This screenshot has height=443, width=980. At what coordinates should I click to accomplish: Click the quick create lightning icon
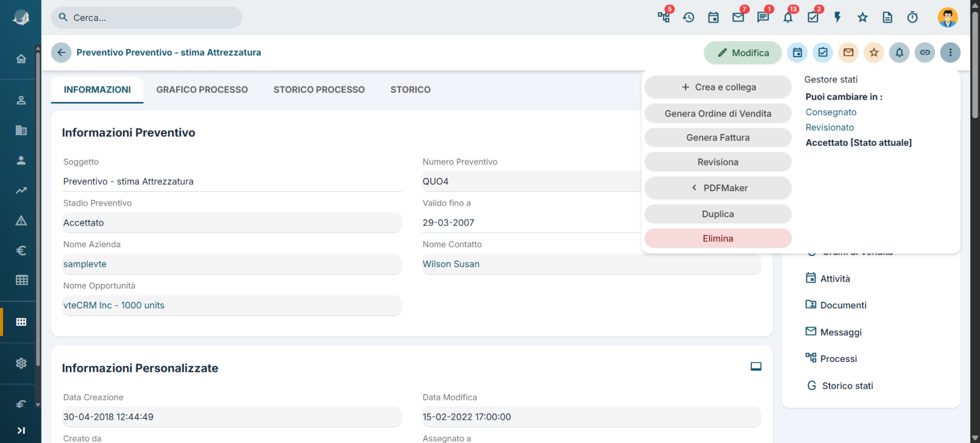(838, 17)
